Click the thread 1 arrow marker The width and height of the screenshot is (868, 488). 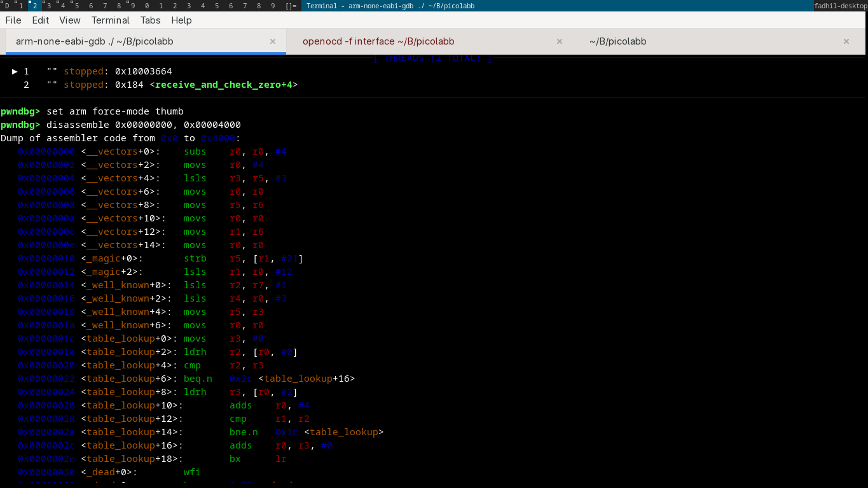coord(15,71)
